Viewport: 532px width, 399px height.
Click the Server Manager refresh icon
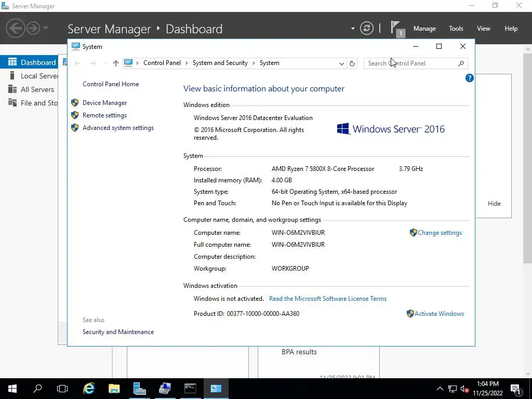click(x=367, y=28)
